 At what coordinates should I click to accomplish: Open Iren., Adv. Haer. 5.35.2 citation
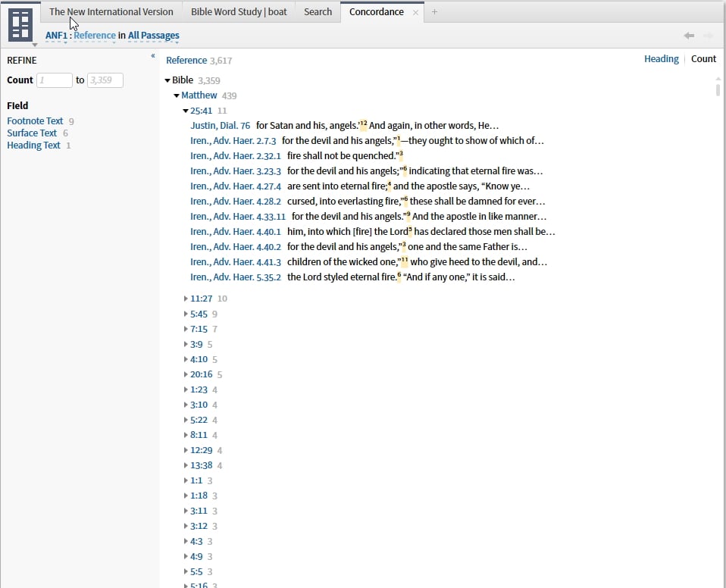pyautogui.click(x=236, y=277)
